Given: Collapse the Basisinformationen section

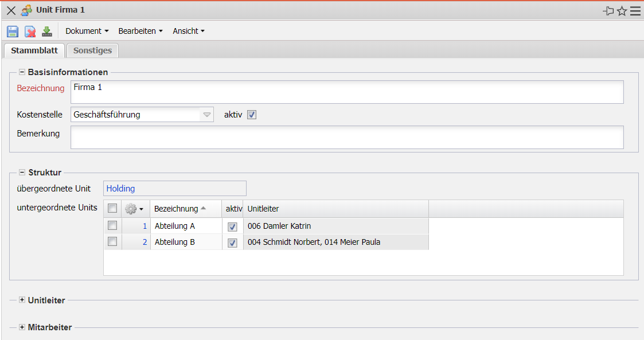Looking at the screenshot, I should [22, 72].
